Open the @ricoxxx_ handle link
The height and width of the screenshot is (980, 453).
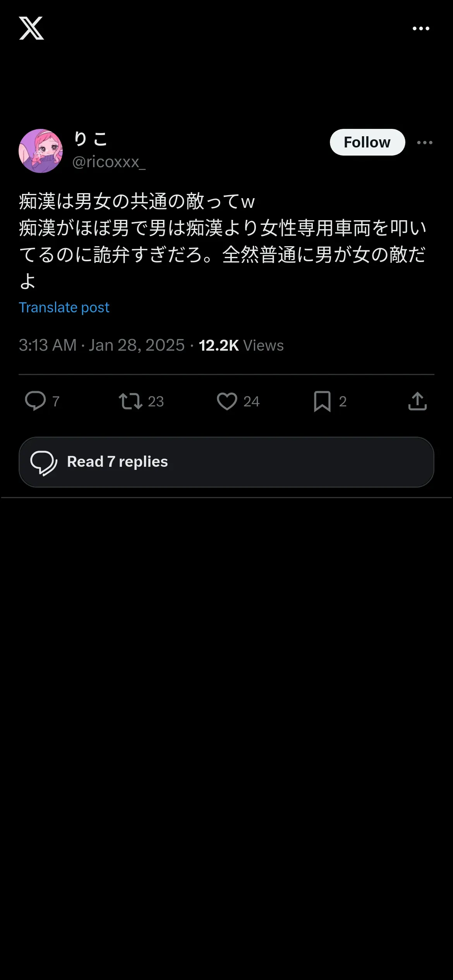[109, 162]
